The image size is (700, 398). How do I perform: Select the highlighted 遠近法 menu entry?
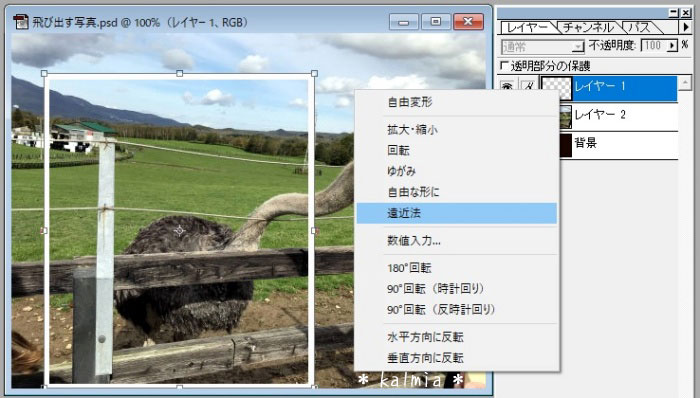(457, 213)
